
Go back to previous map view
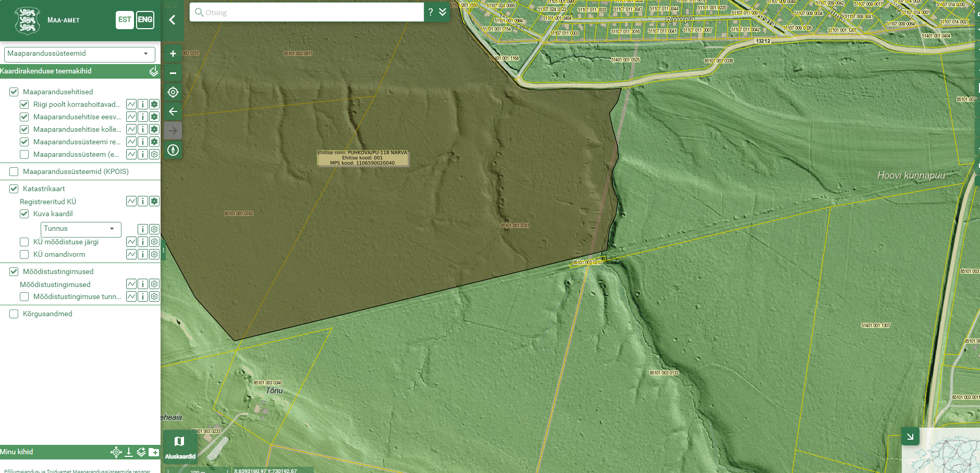pyautogui.click(x=173, y=111)
